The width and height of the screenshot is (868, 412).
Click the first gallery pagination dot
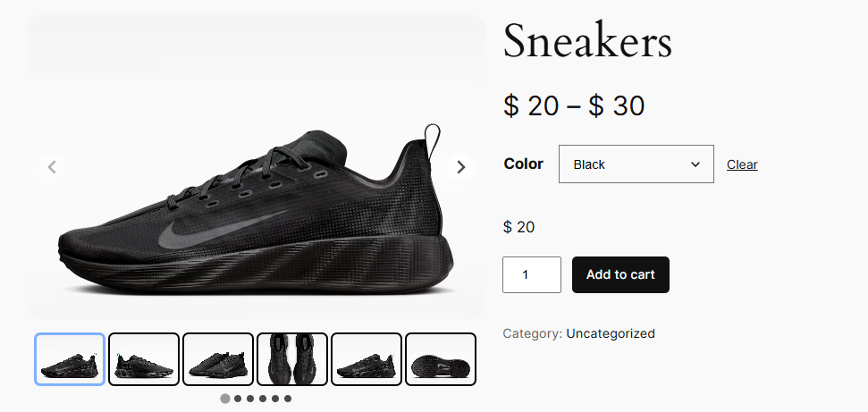pos(225,399)
